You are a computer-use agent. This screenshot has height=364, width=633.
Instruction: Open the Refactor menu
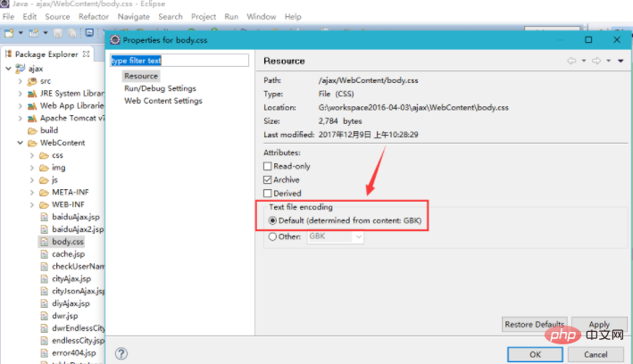[x=94, y=17]
